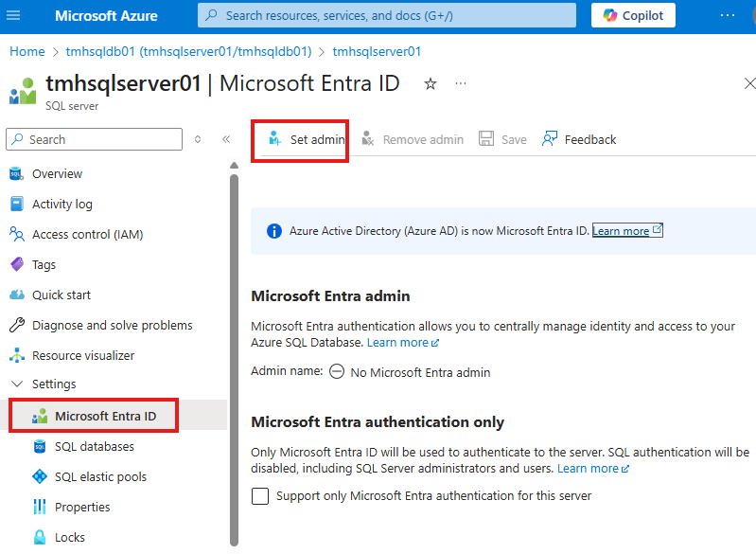Open tmhsqldb01 breadcrumb link
The image size is (756, 554).
(189, 52)
